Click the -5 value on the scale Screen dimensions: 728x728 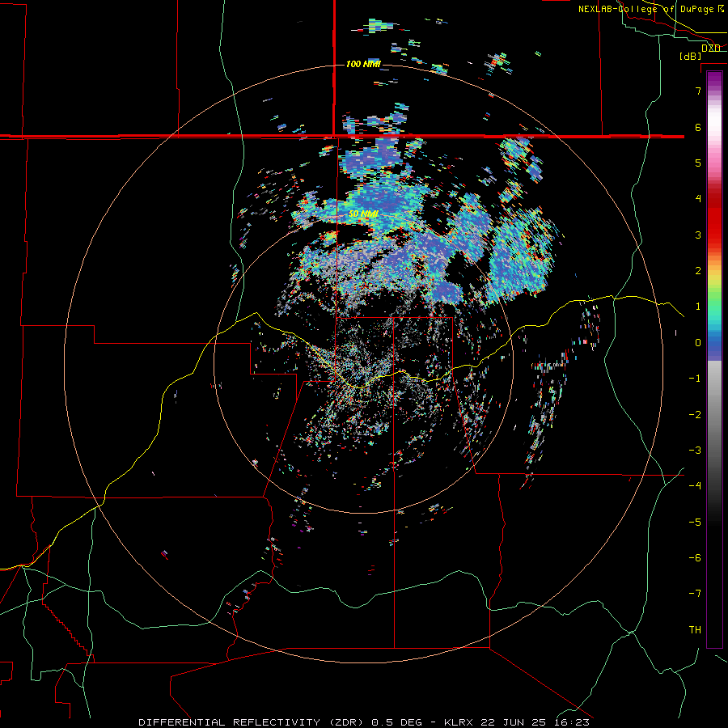point(695,523)
